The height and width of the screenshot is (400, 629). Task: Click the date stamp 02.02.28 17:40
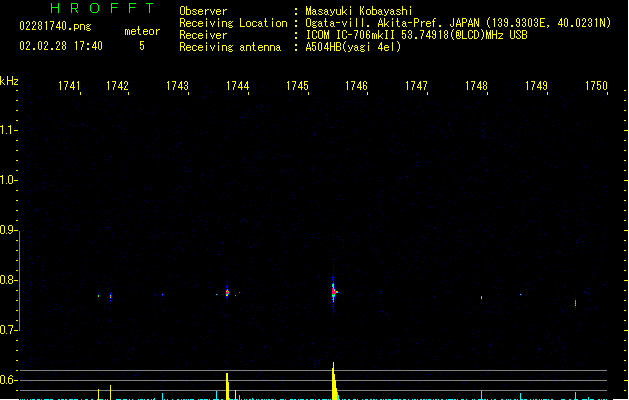click(x=61, y=46)
